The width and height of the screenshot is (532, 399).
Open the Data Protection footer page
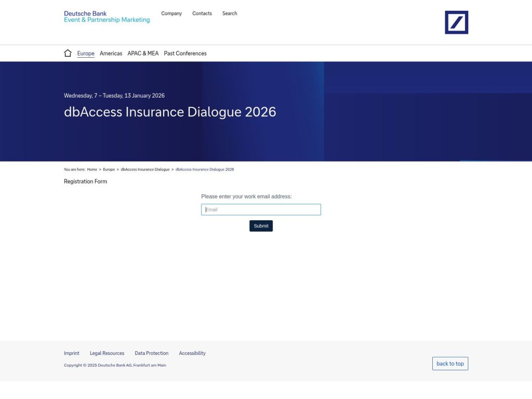pyautogui.click(x=151, y=353)
